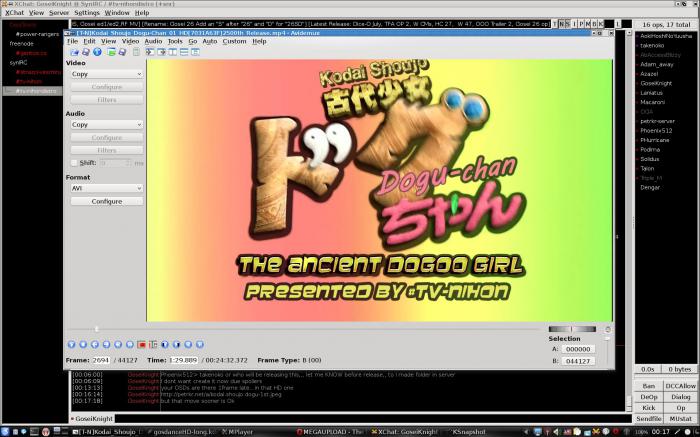
Task: Select the Top preview mode icon
Action: click(184, 52)
